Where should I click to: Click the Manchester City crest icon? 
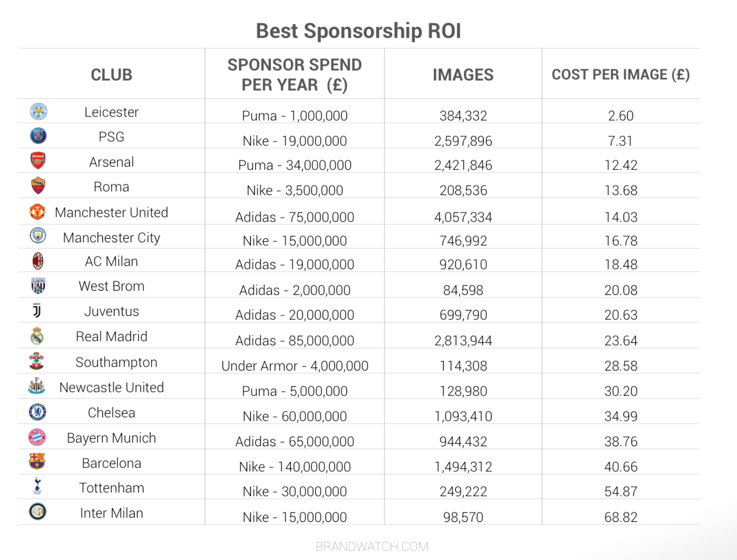(x=38, y=236)
